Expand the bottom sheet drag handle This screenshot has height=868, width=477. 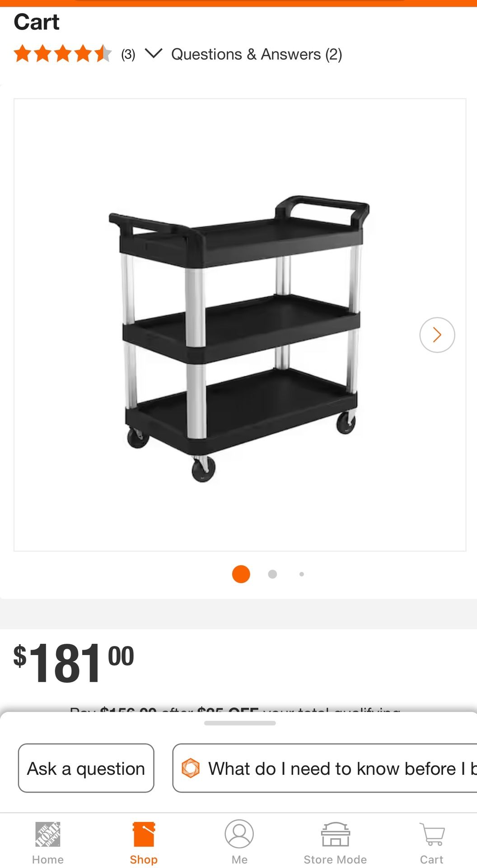[240, 723]
